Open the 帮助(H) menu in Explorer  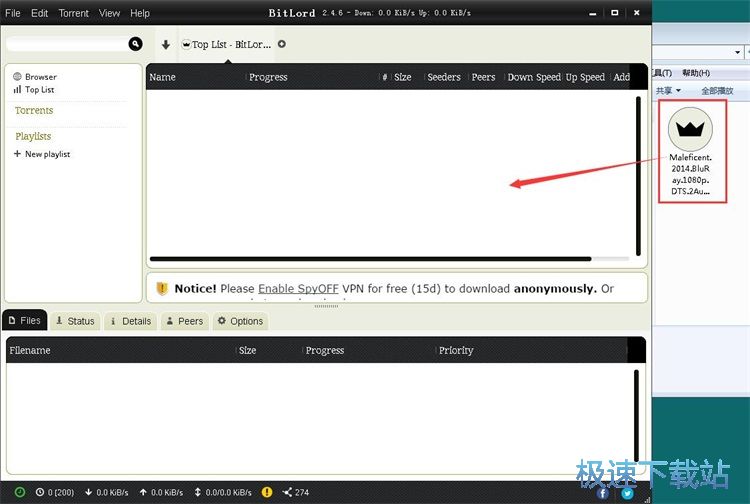pyautogui.click(x=696, y=73)
